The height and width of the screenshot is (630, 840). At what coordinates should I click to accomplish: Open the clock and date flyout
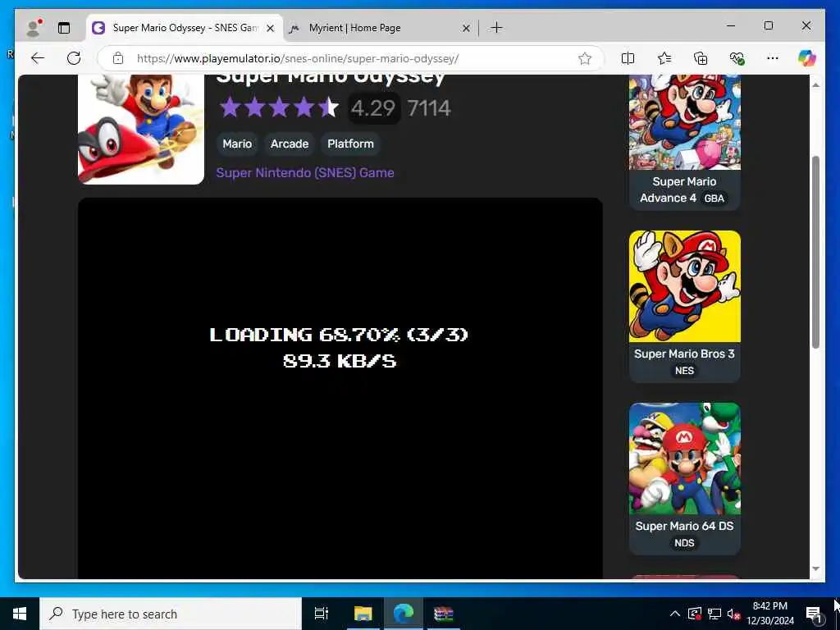pos(769,614)
